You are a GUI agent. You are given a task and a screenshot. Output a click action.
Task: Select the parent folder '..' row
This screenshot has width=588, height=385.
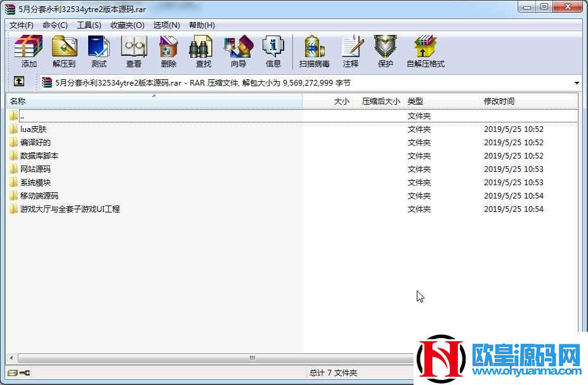tap(292, 116)
